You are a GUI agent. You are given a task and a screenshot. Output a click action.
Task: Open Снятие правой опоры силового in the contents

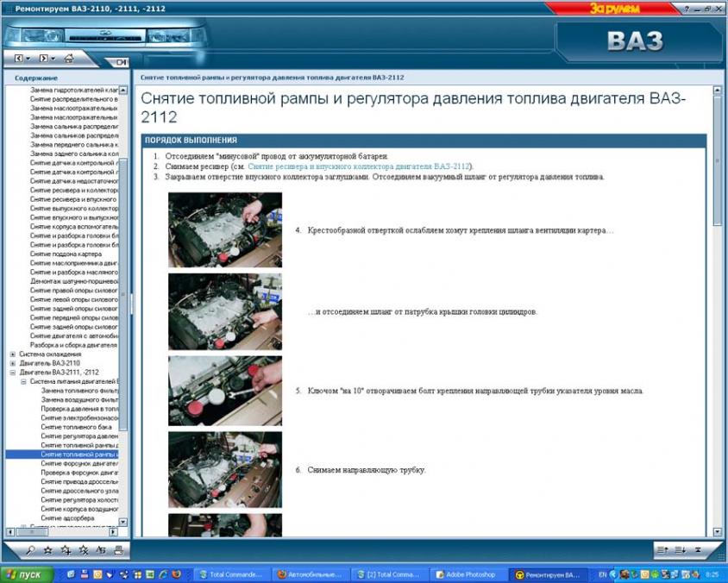[x=74, y=291]
